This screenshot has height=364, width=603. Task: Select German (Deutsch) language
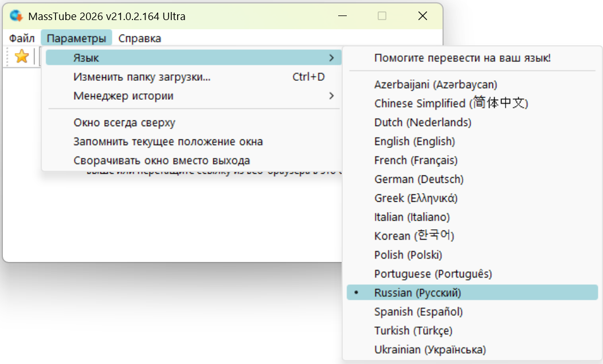472,179
